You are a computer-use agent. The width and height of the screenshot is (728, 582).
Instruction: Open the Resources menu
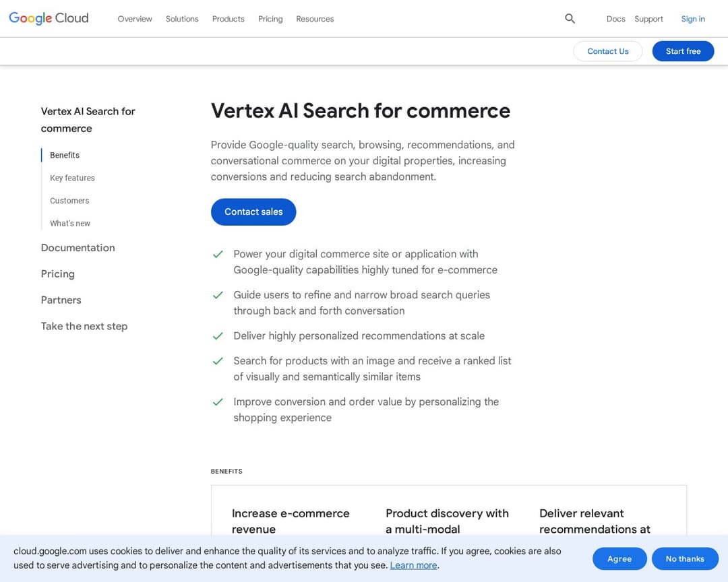pos(315,19)
